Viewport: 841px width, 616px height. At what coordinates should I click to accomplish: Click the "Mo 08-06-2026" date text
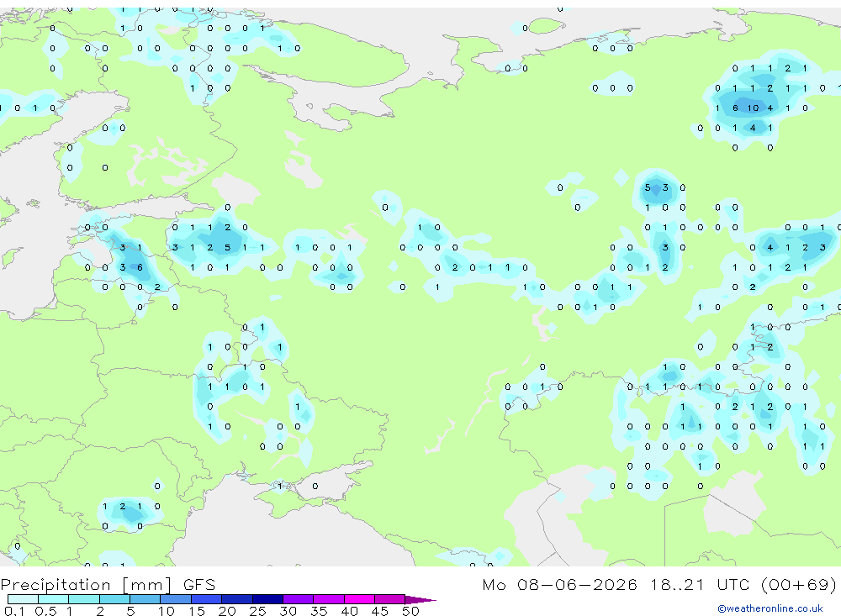point(559,584)
